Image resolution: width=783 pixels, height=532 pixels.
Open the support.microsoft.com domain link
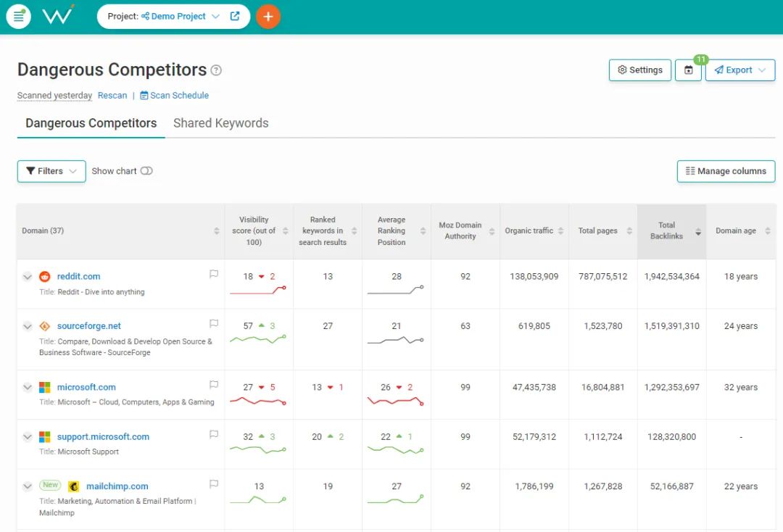(x=103, y=437)
